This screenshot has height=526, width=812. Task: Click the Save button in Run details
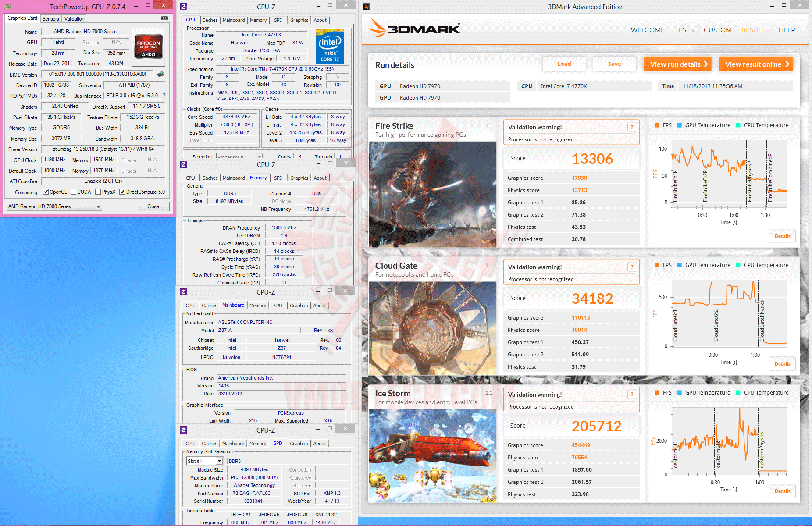tap(615, 64)
